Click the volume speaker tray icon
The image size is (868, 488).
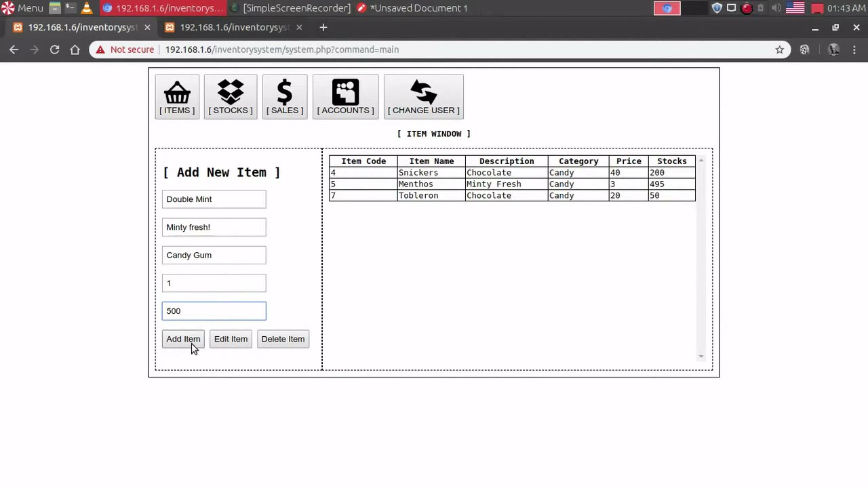click(x=776, y=8)
